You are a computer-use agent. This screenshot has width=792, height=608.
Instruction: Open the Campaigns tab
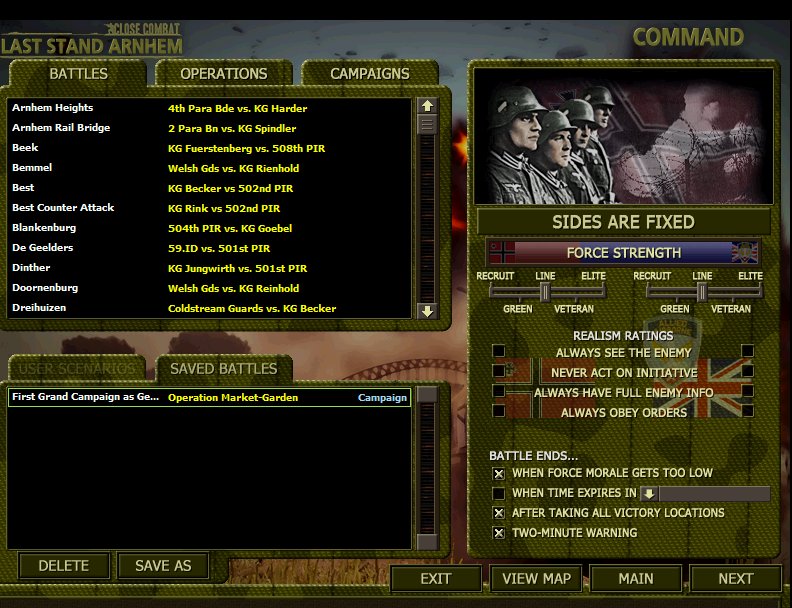[370, 74]
